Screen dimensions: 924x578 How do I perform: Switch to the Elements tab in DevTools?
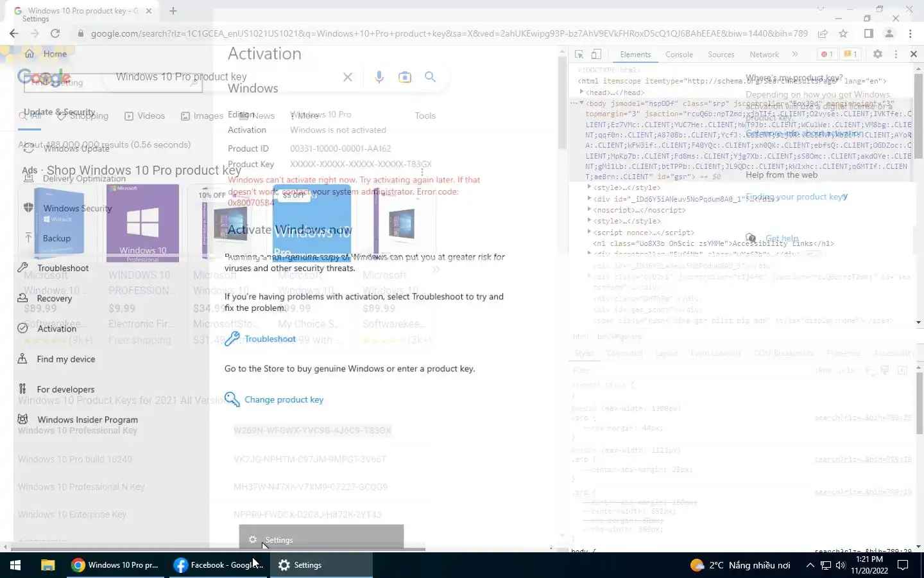[635, 55]
